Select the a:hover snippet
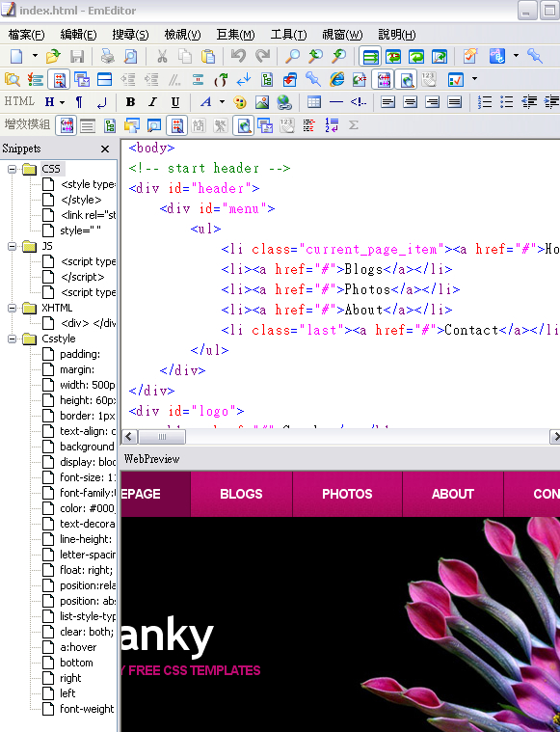The image size is (560, 732). [78, 647]
